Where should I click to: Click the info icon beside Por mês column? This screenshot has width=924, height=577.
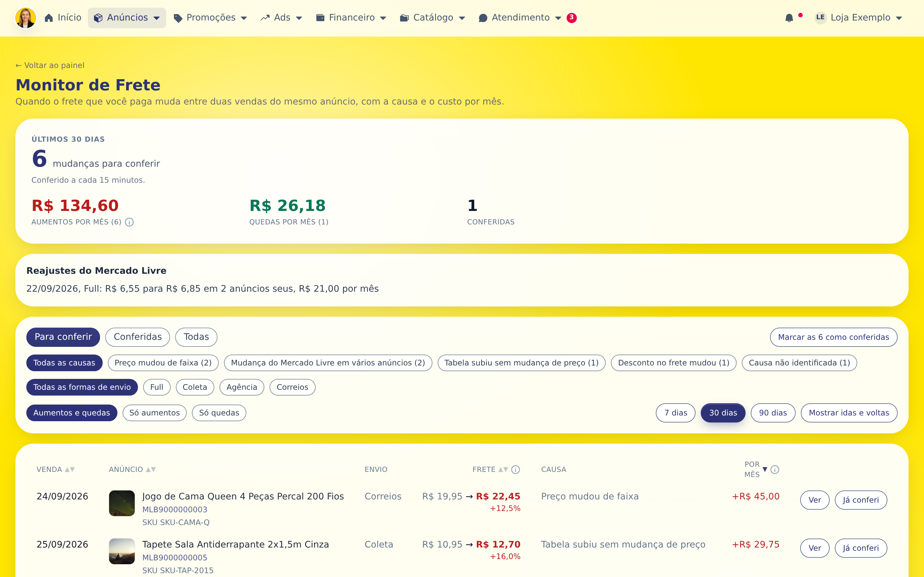(x=775, y=469)
